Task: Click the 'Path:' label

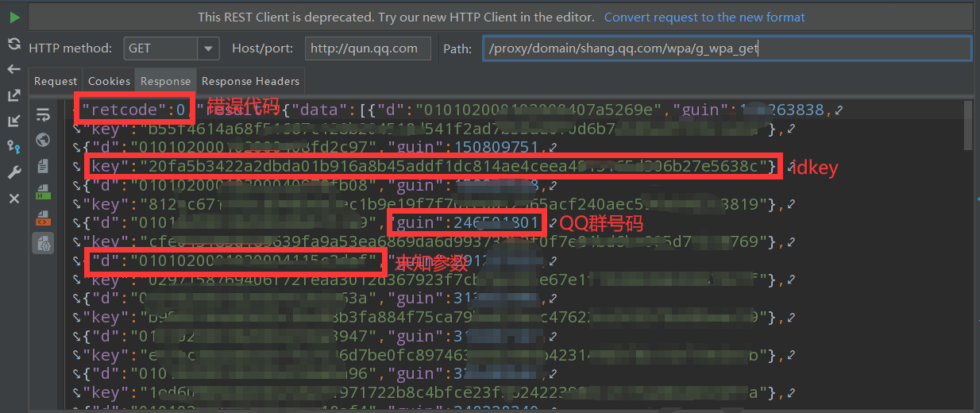Action: (x=457, y=48)
